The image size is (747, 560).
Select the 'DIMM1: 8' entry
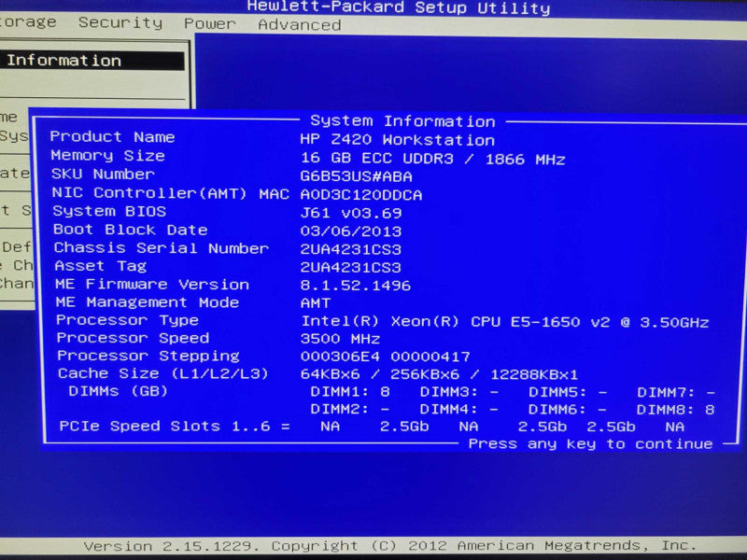pos(350,392)
